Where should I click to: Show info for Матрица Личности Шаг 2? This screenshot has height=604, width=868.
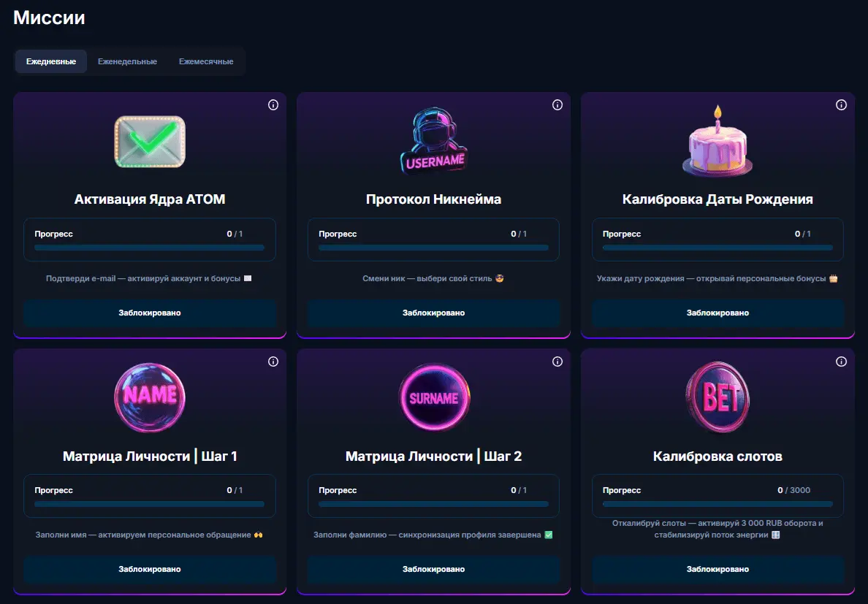[557, 362]
